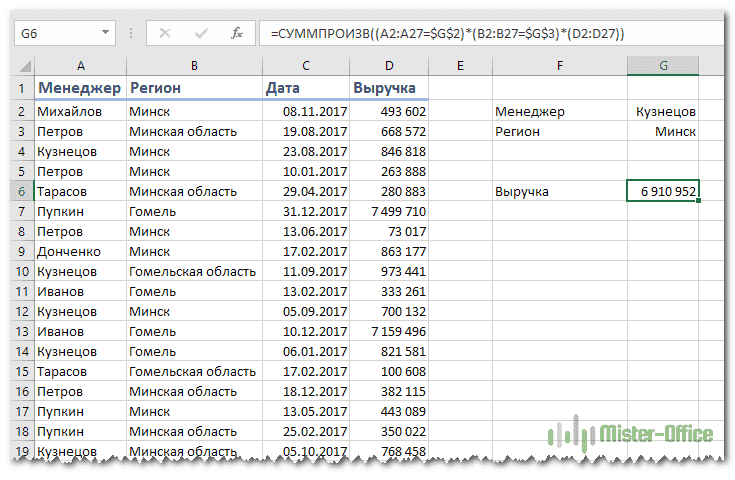Select row 6 header
Screen dimensions: 735x480
click(x=21, y=191)
